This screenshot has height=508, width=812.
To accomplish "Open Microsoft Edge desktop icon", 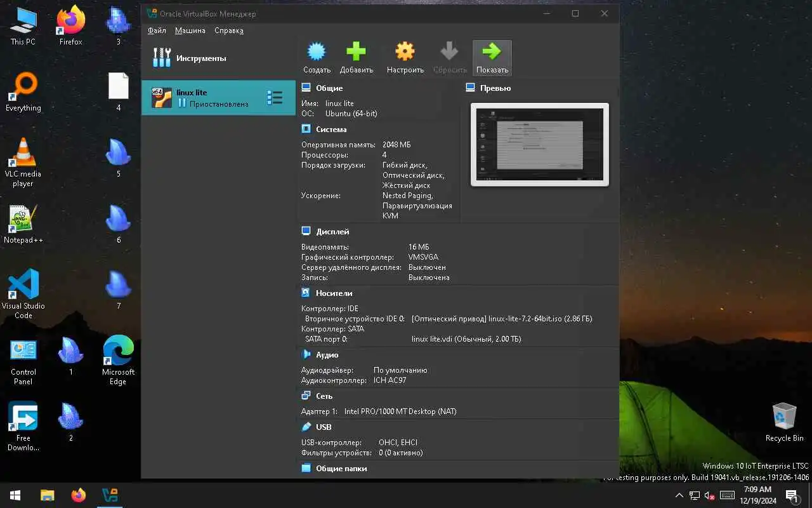I will pos(118,361).
